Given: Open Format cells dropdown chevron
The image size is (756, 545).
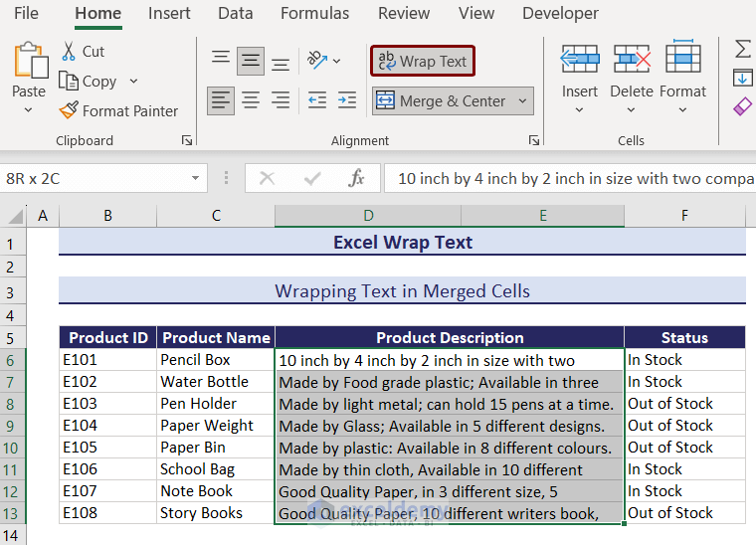Looking at the screenshot, I should (x=682, y=110).
